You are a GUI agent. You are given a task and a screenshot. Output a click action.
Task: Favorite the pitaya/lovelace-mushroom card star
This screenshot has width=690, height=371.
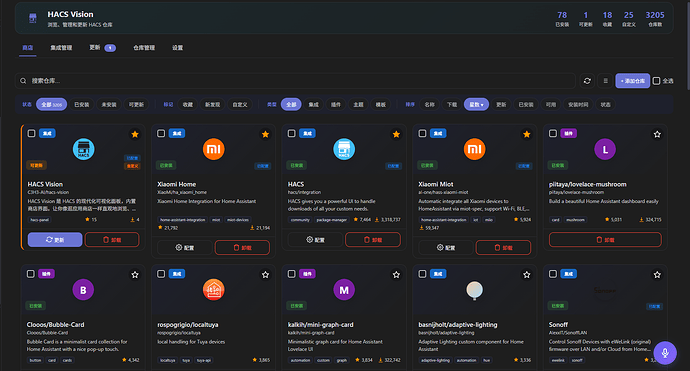pyautogui.click(x=657, y=134)
